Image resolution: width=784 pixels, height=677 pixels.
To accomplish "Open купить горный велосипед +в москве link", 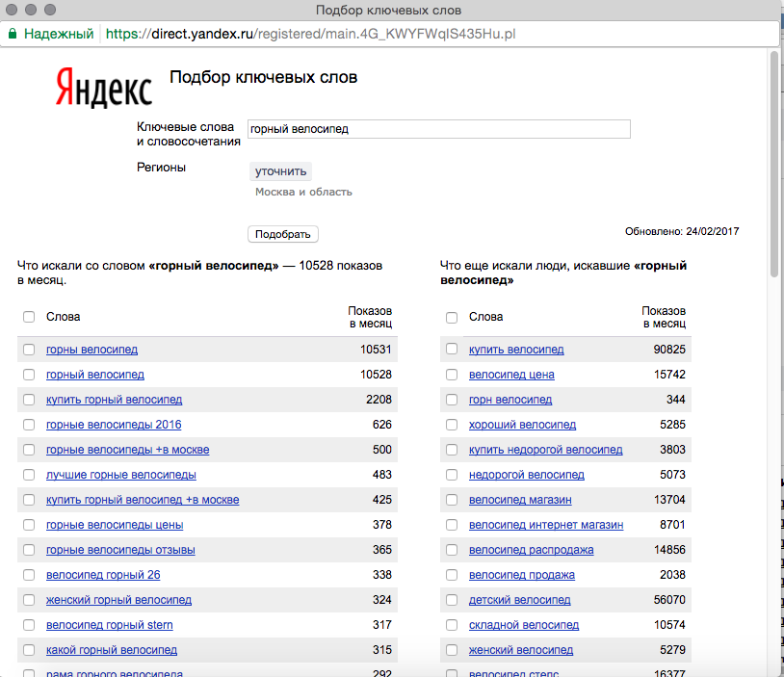I will (x=143, y=500).
